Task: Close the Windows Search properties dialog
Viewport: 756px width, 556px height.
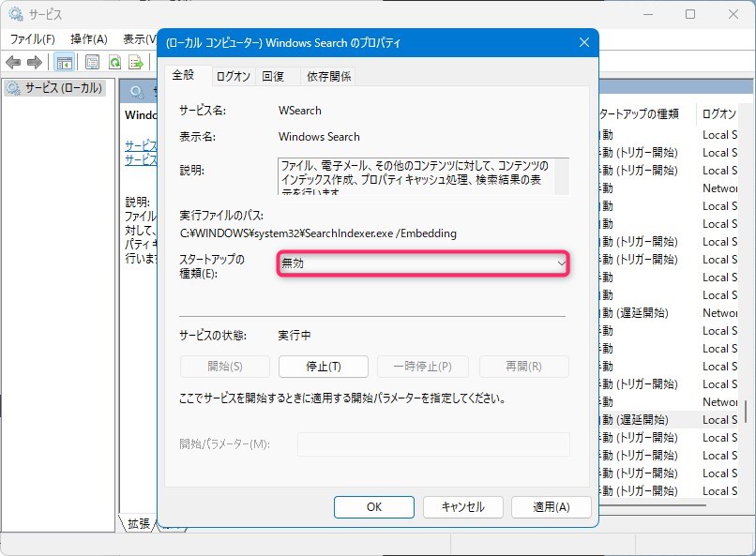Action: pyautogui.click(x=584, y=42)
